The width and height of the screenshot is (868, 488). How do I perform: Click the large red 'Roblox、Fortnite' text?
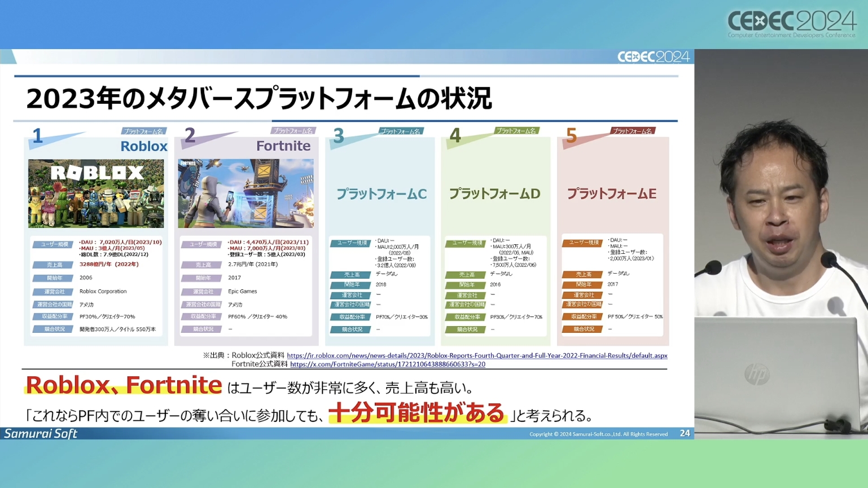[124, 385]
